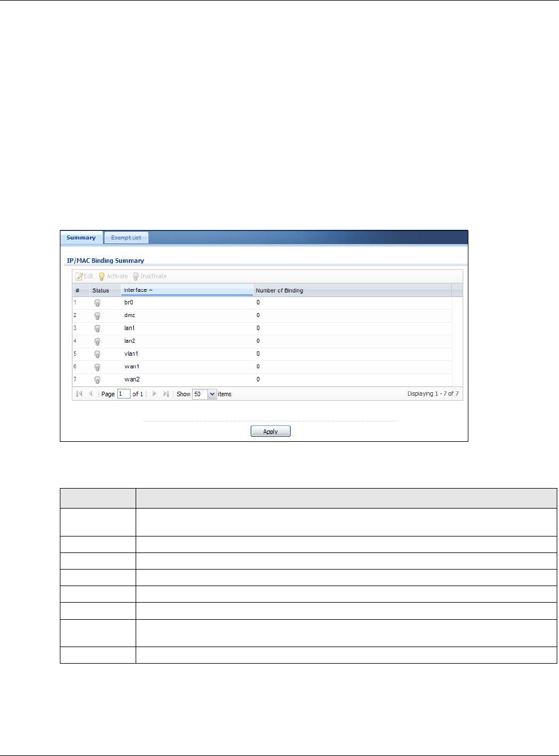
Task: Switch to the Summary tab
Action: point(81,238)
